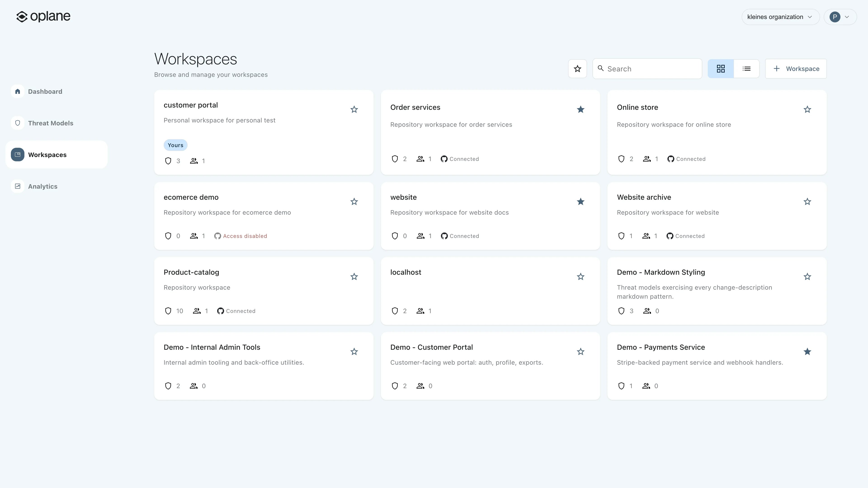Image resolution: width=868 pixels, height=488 pixels.
Task: Click 'Browse and manage your workspaces' subtitle
Action: pyautogui.click(x=211, y=75)
